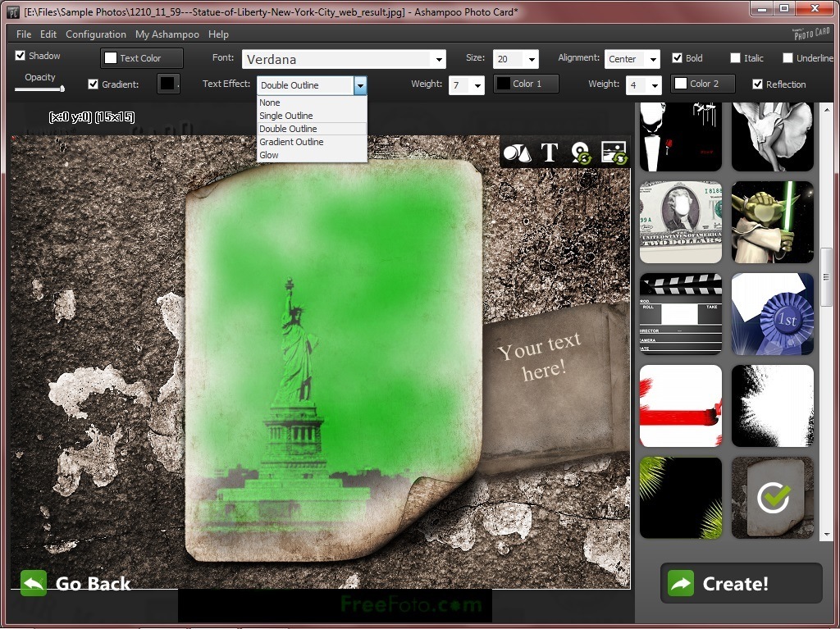This screenshot has width=840, height=629.
Task: Click the black Color 1 swatch button
Action: point(526,84)
